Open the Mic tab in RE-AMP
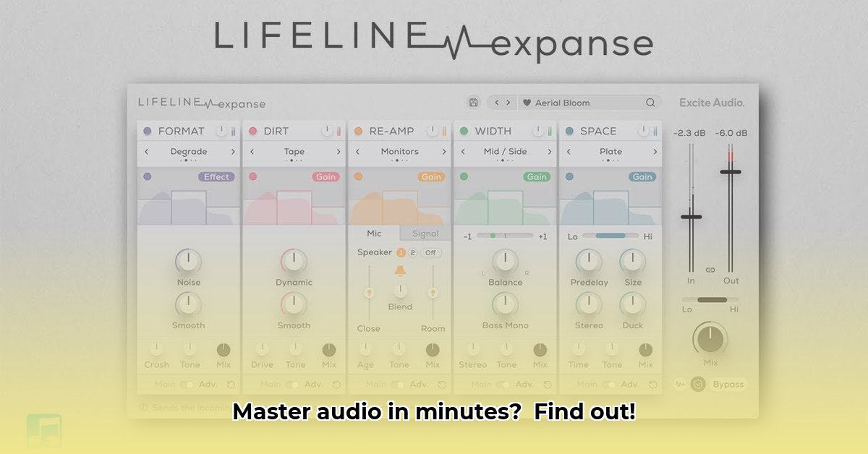 click(374, 234)
